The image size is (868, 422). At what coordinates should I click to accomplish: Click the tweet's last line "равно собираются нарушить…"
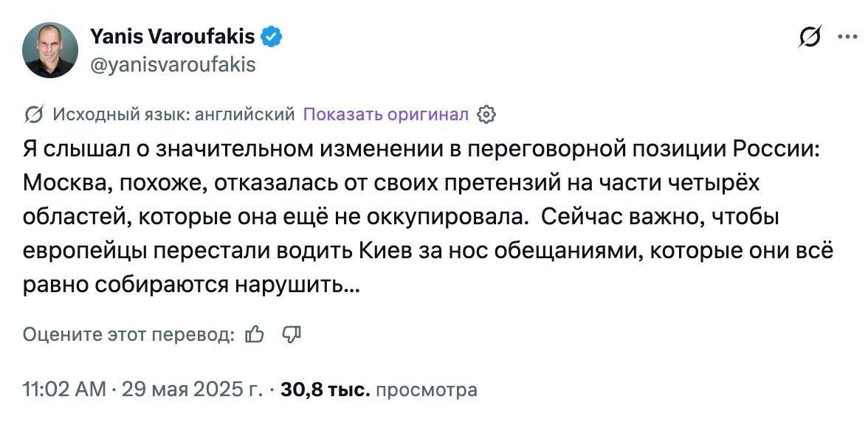(192, 285)
